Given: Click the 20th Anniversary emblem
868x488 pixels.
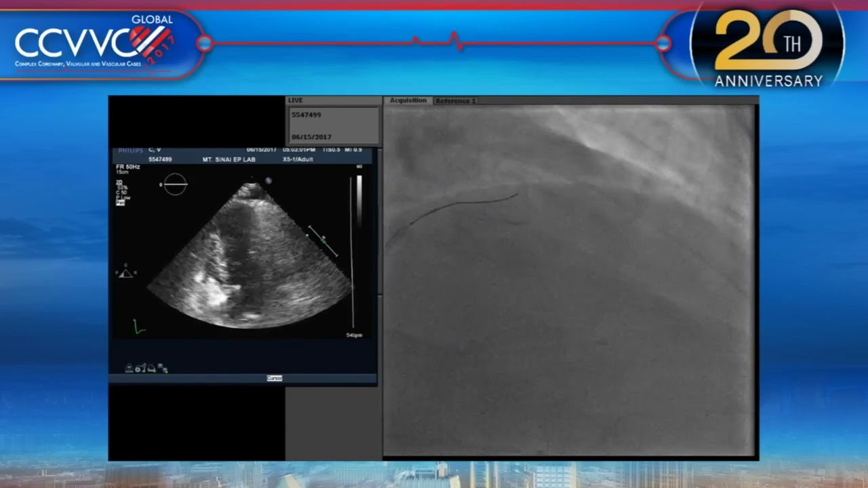Looking at the screenshot, I should pos(768,45).
